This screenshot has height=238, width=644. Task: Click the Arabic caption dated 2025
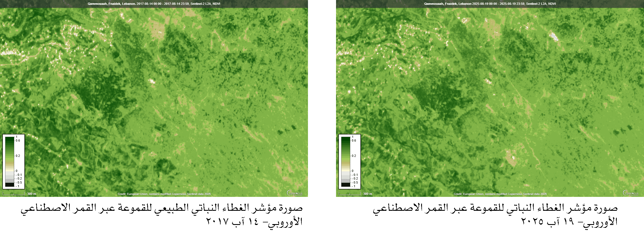(x=495, y=214)
